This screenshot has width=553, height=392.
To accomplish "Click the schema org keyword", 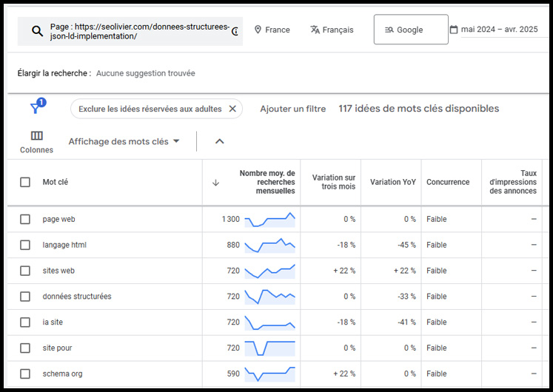I will 62,374.
